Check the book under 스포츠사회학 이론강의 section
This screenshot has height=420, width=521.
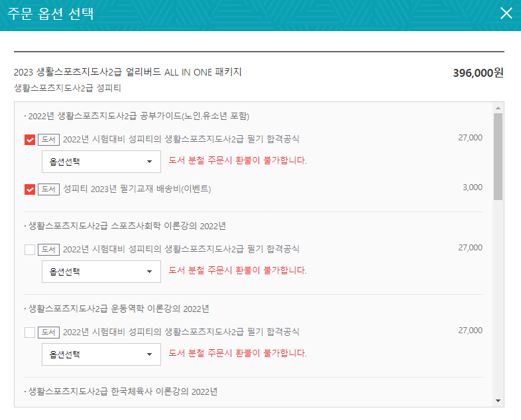pyautogui.click(x=30, y=250)
